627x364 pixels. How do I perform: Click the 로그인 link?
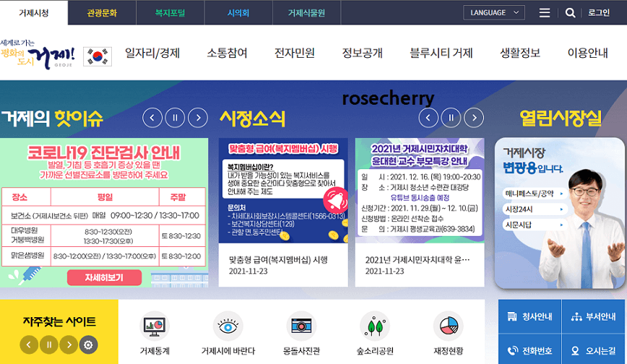point(599,13)
